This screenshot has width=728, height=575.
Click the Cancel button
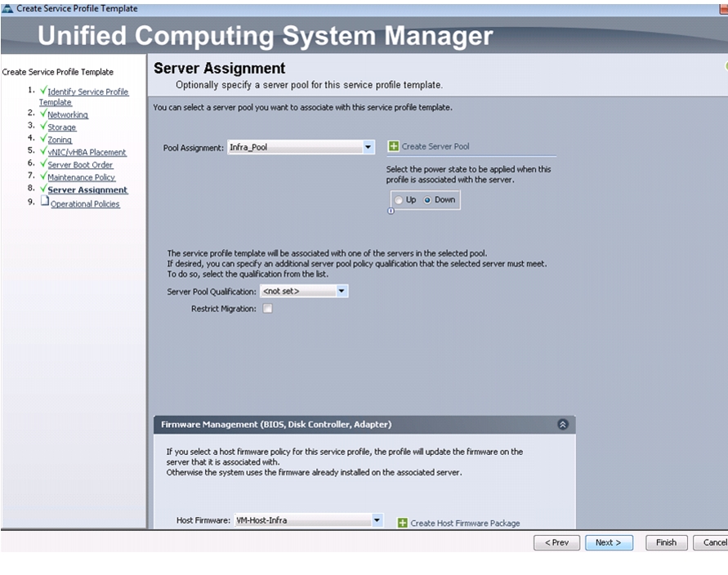(x=710, y=542)
